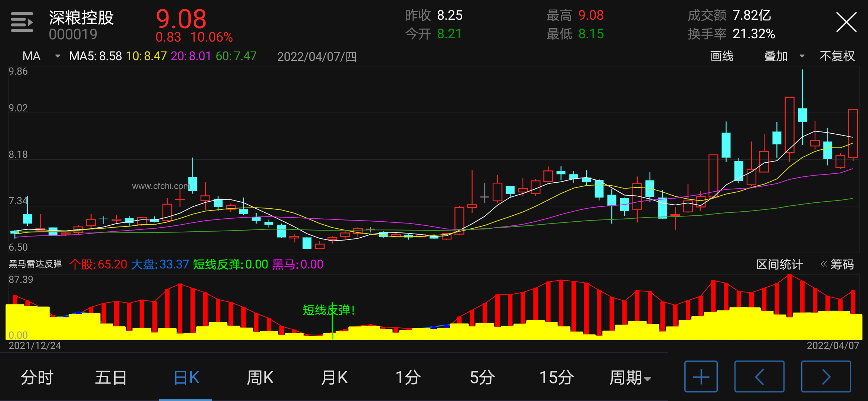Switch to the 周K tab
This screenshot has width=868, height=401.
pos(260,378)
